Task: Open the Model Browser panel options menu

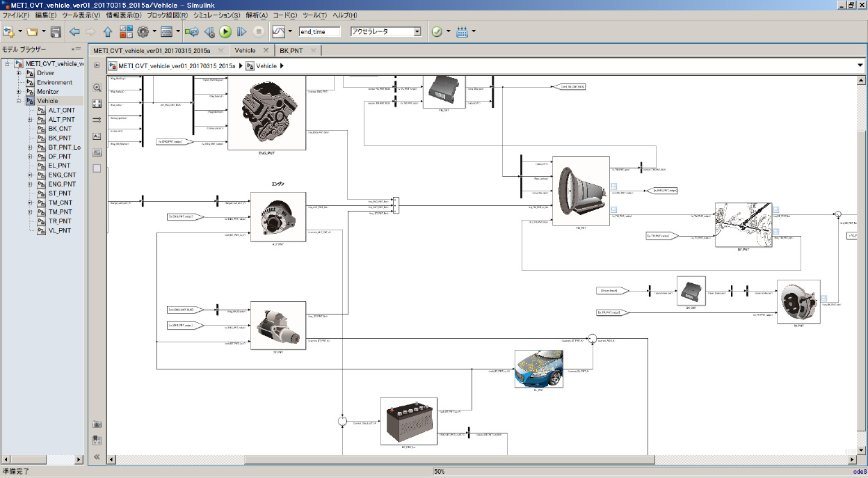Action: click(x=76, y=49)
